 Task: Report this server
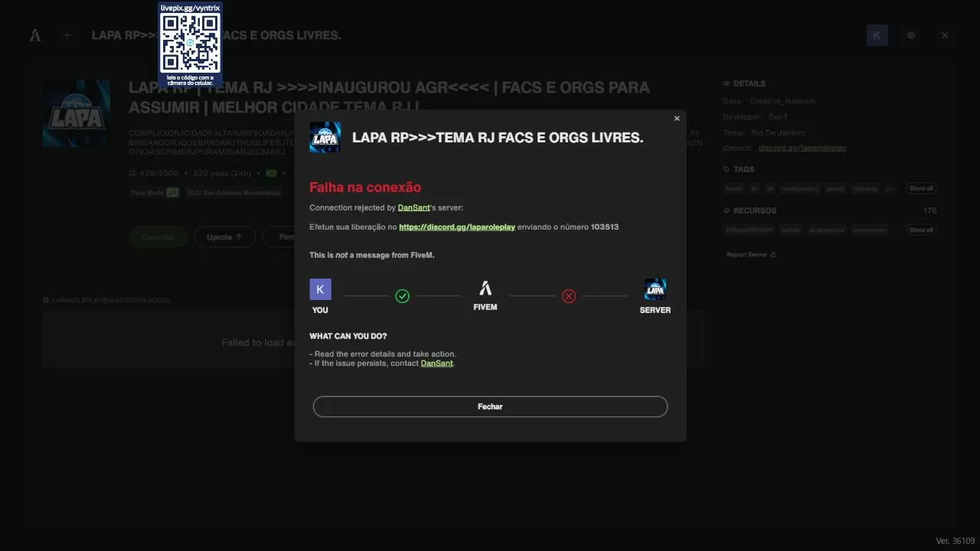point(751,254)
